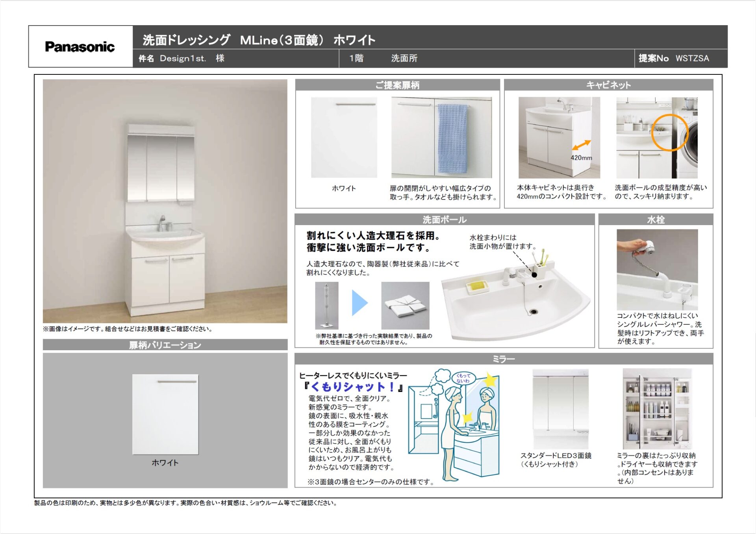Click the paragraph 電気代ゼロで、全面クリア
Screen dimensions: 756x534
pyautogui.click(x=351, y=433)
